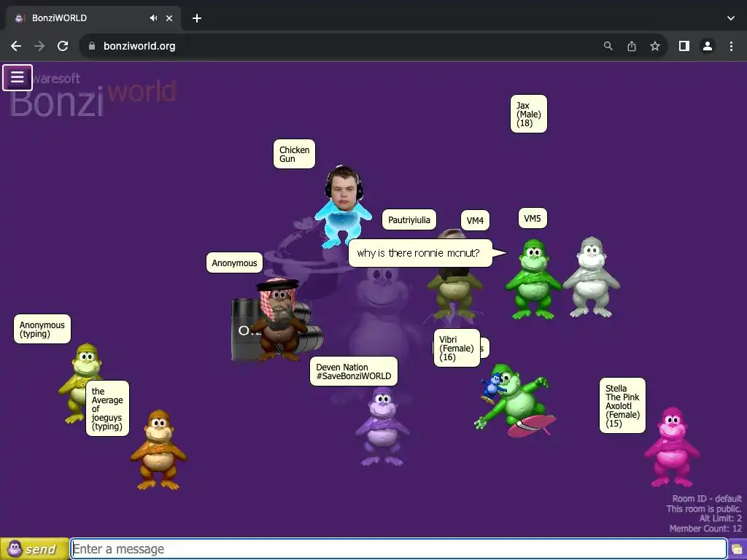This screenshot has width=747, height=560.
Task: Click the 'why is there ronnie mcnut?' bubble
Action: [419, 253]
